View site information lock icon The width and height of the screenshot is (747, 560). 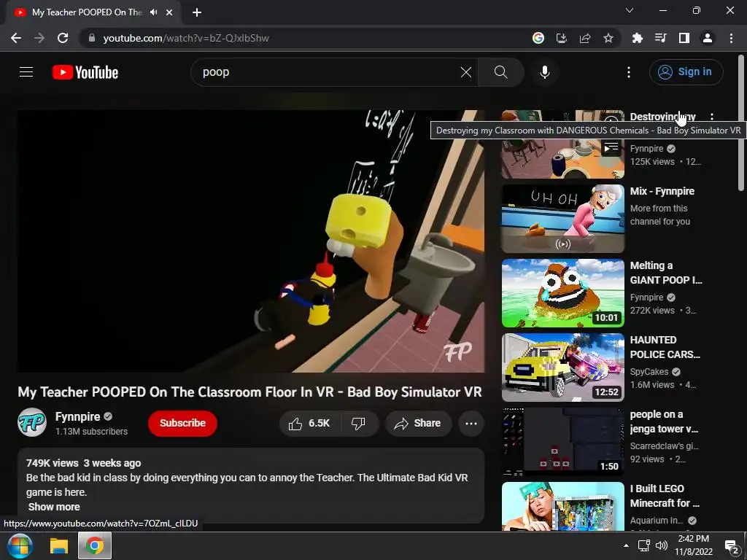[92, 38]
